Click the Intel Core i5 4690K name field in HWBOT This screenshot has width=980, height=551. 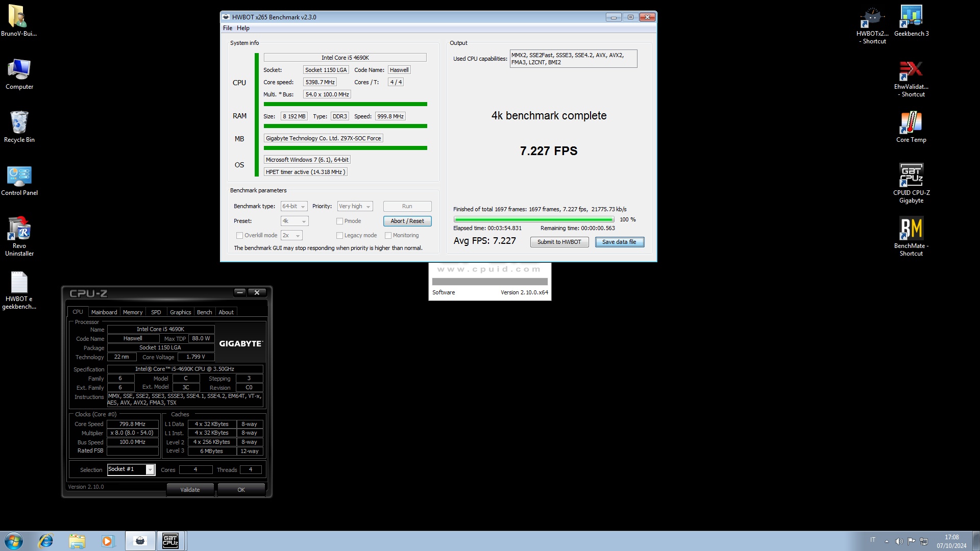coord(345,58)
